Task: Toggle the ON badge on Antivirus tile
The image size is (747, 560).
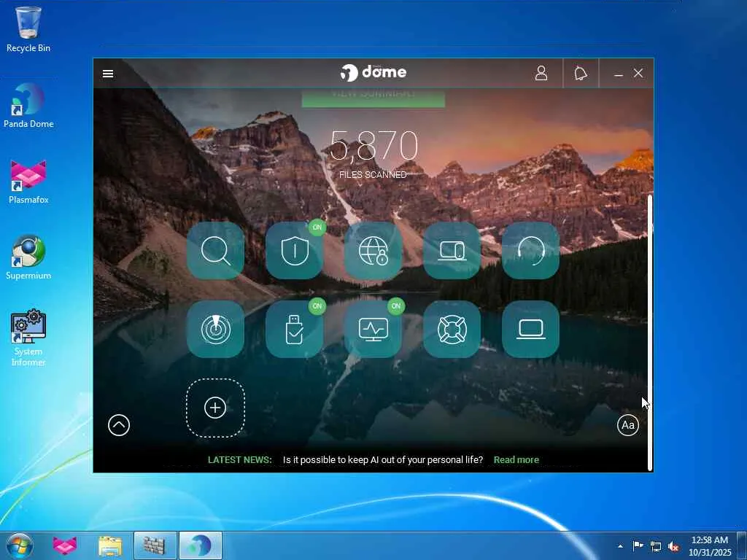Action: pos(317,227)
